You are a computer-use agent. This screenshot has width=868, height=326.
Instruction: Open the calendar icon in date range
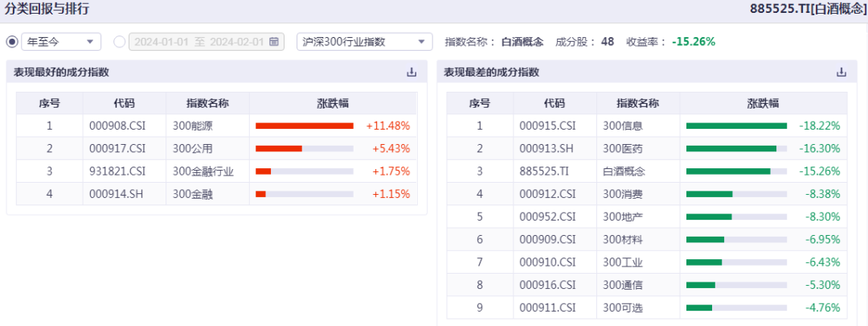tap(273, 42)
